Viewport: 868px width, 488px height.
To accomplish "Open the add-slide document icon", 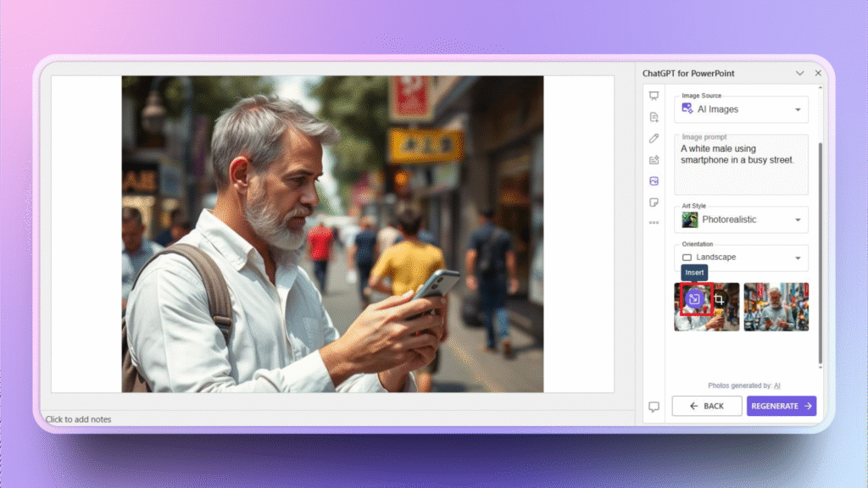I will [x=654, y=117].
